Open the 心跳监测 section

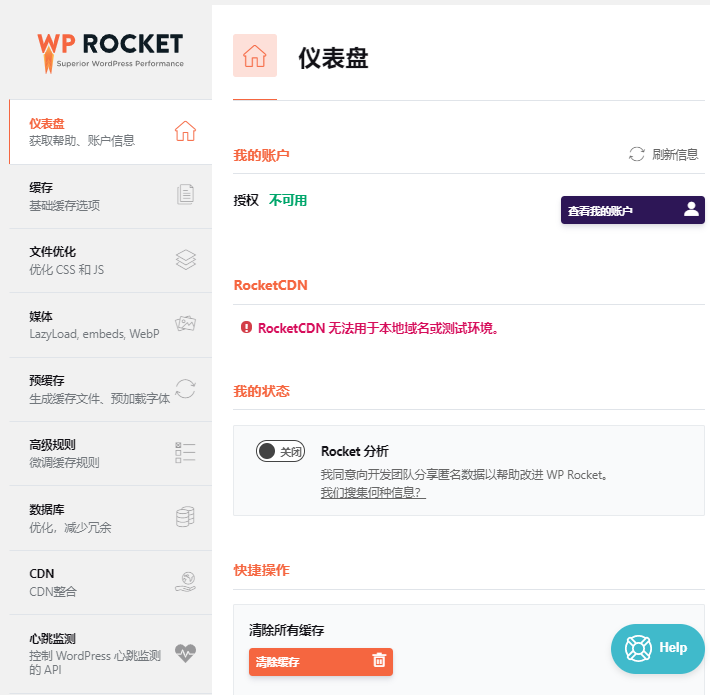pos(110,654)
